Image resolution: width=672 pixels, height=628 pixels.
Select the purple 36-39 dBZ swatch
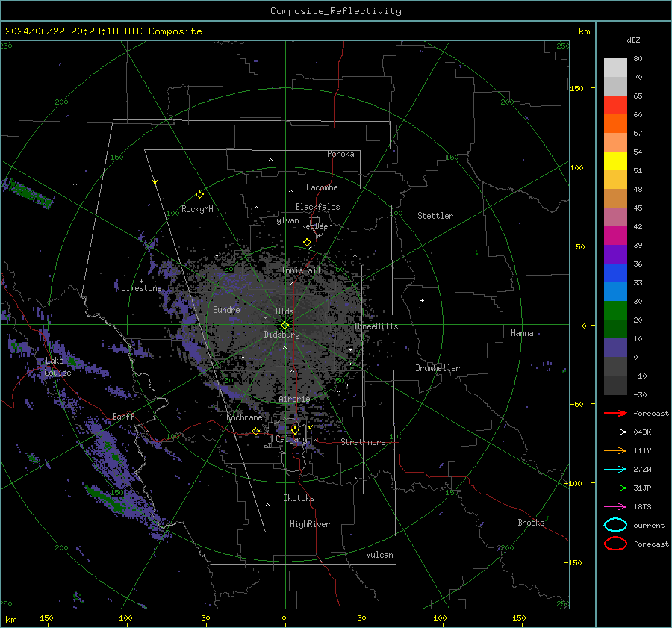[x=615, y=254]
